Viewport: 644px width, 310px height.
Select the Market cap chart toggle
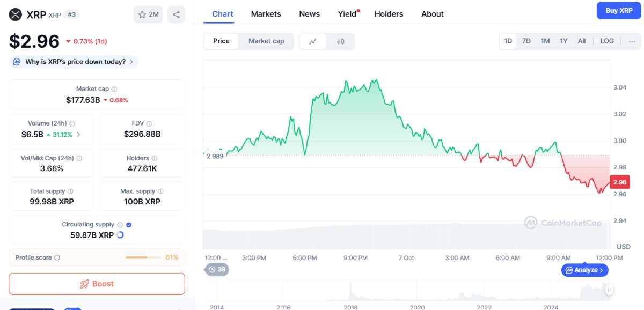(266, 41)
